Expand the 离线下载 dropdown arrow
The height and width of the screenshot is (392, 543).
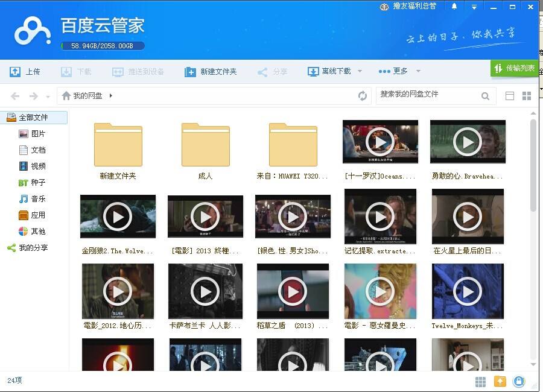[x=360, y=71]
